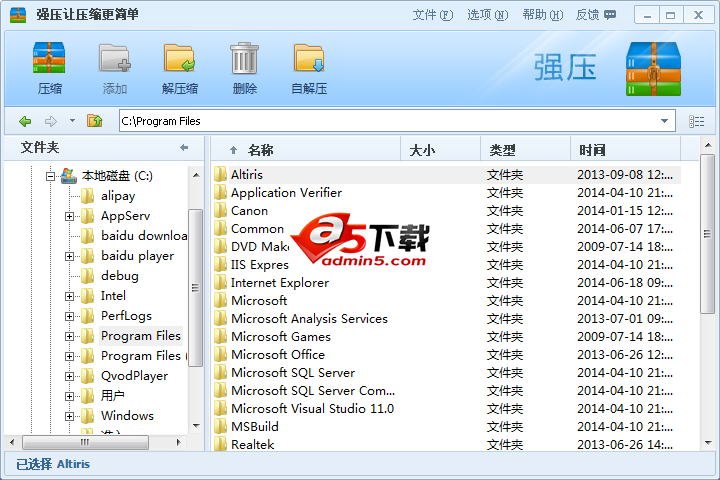The image size is (720, 480).
Task: Click the 自解压 (self-extract) toolbar icon
Action: pyautogui.click(x=309, y=57)
